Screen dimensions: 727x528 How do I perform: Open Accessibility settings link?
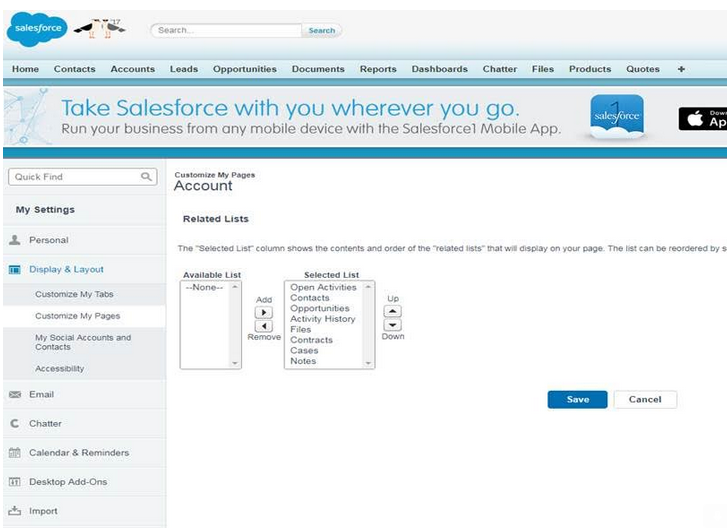(x=59, y=369)
